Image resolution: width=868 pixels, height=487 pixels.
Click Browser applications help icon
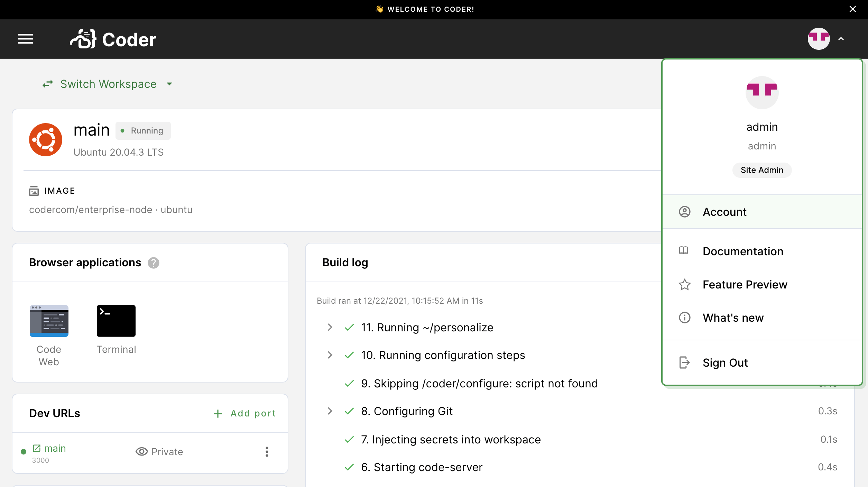[x=154, y=262]
